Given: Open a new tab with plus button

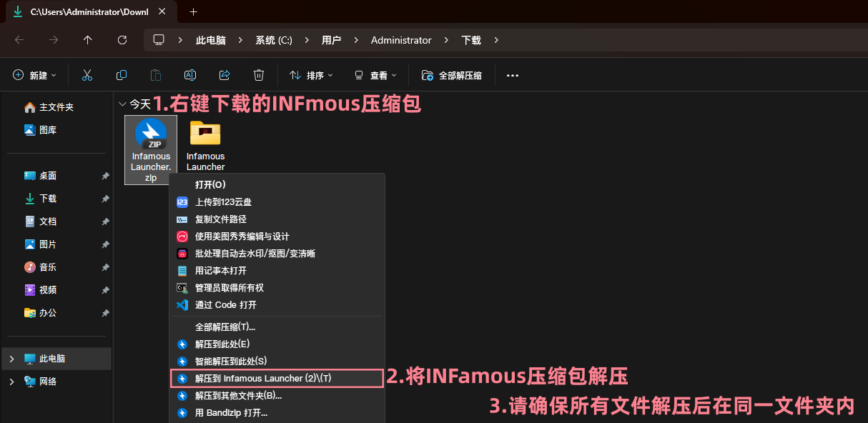Looking at the screenshot, I should pyautogui.click(x=193, y=12).
